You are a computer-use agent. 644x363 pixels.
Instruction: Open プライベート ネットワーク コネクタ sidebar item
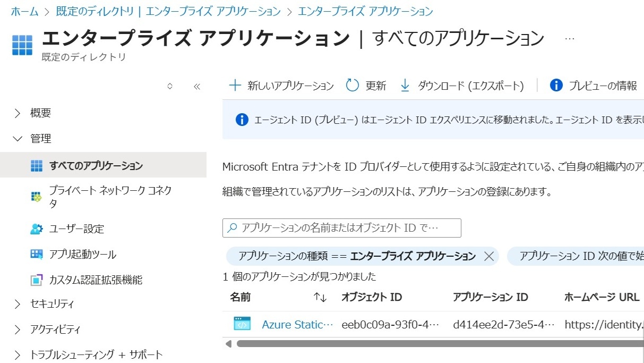click(110, 197)
